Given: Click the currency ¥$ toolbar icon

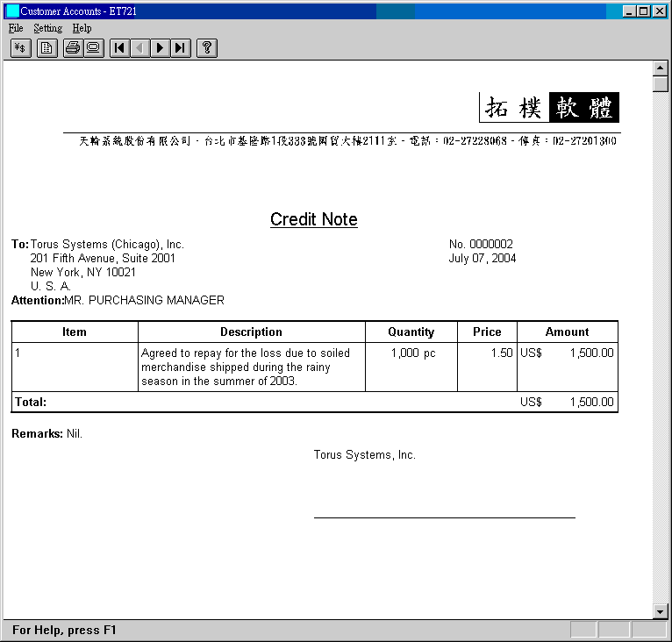Looking at the screenshot, I should (x=21, y=47).
